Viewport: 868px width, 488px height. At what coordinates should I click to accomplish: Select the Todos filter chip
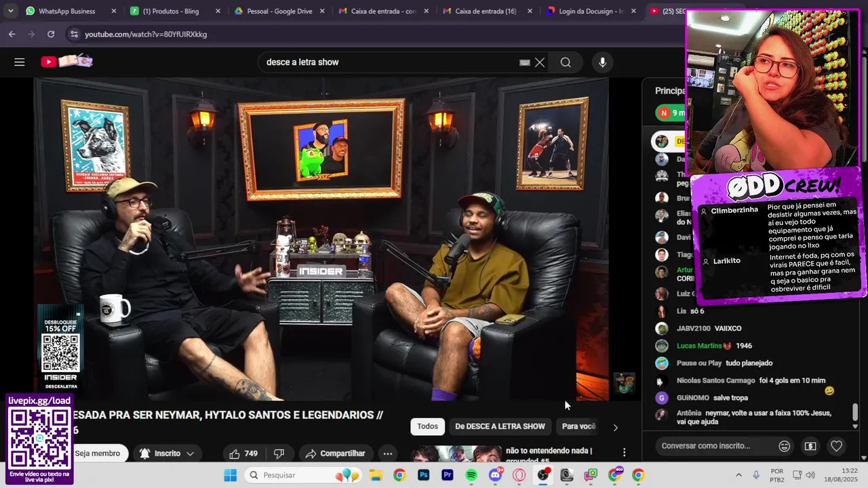click(x=427, y=426)
